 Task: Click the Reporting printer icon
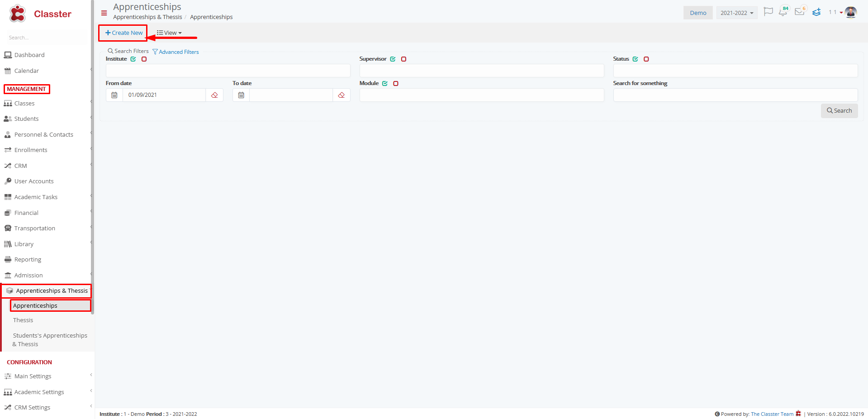pos(8,259)
